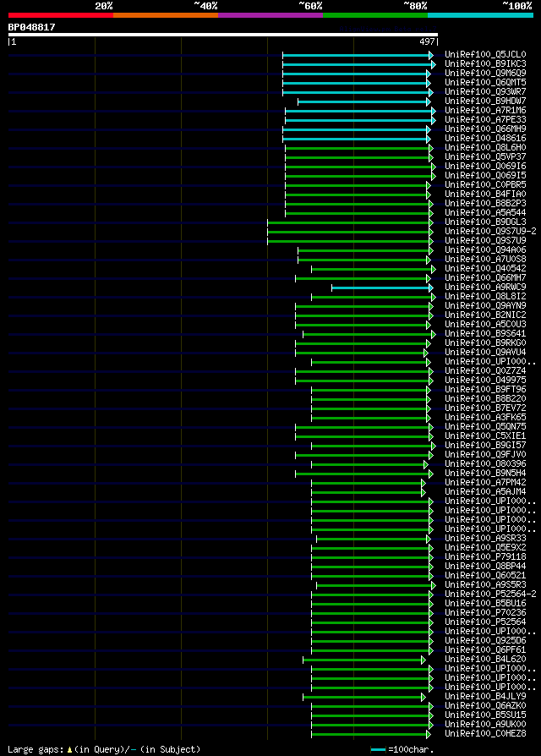Click the UniRef100_O80396 label
The image size is (541, 756).
tap(485, 463)
